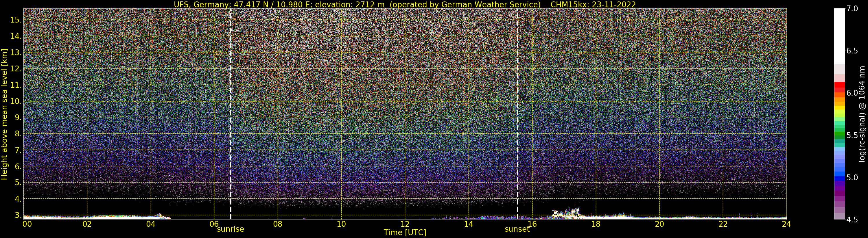Click the 12. tick label on the height axis
The width and height of the screenshot is (868, 238).
pos(16,69)
